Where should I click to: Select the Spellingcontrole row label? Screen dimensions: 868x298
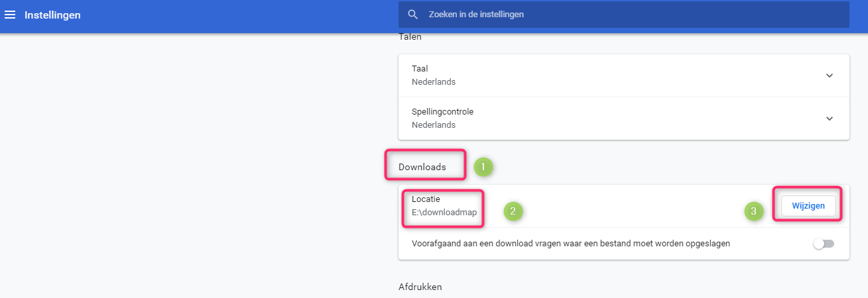[x=442, y=112]
